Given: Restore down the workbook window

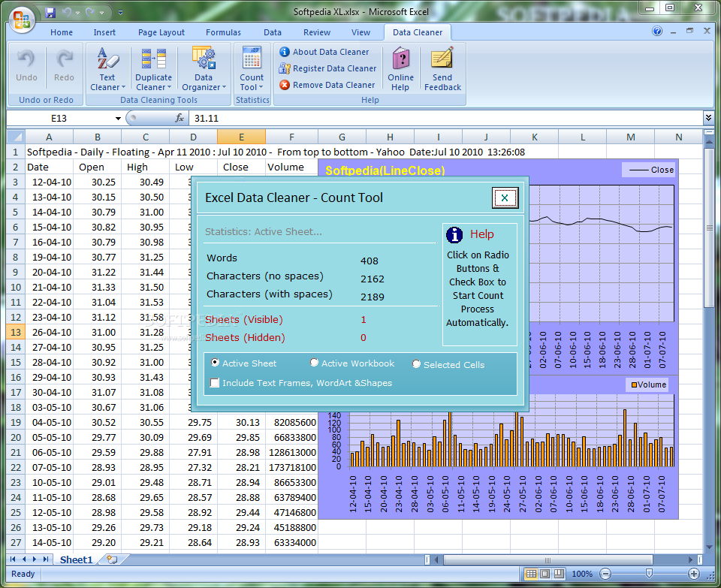Looking at the screenshot, I should tap(689, 31).
